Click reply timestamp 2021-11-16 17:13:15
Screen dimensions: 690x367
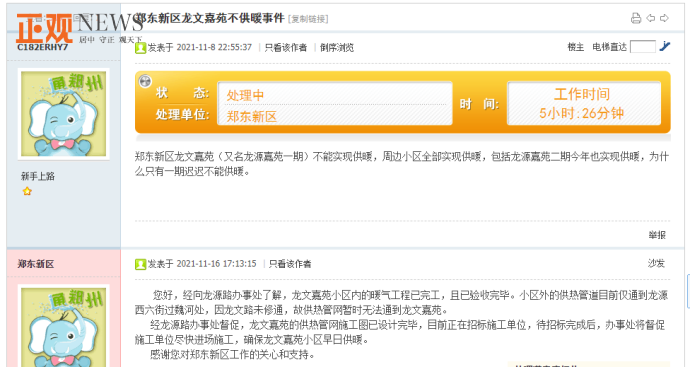pyautogui.click(x=216, y=264)
